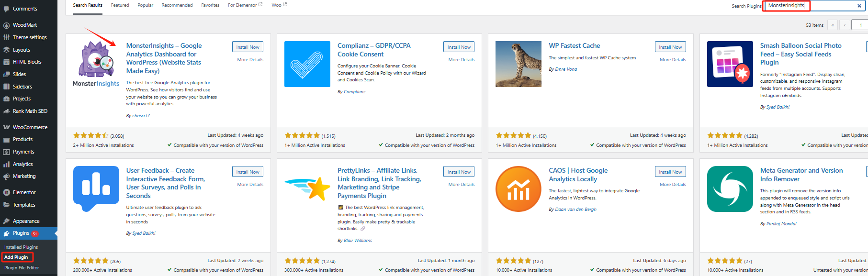
Task: Clear the search field with X icon
Action: click(859, 6)
